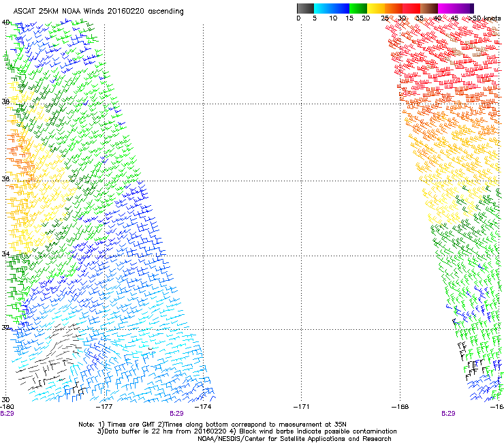
Task: Click longitude label '-177' on bottom axis
Action: [105, 407]
